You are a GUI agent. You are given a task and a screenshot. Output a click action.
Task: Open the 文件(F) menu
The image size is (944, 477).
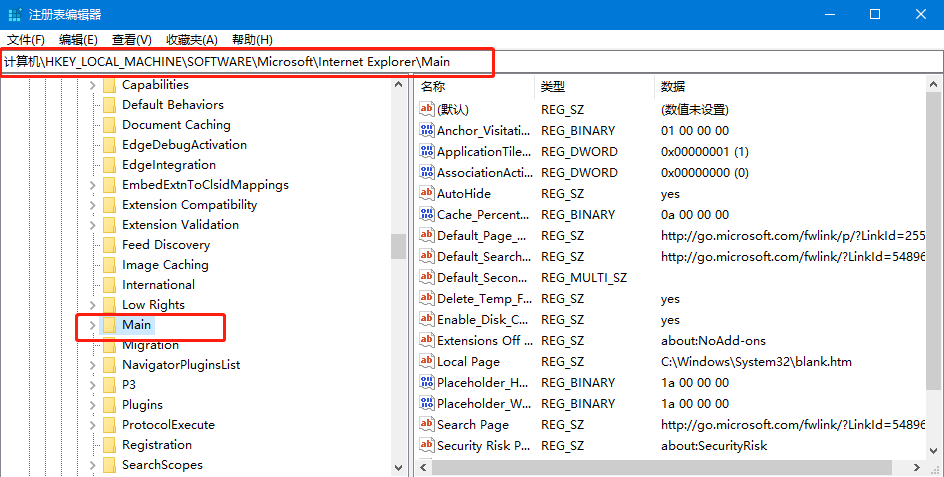pyautogui.click(x=26, y=40)
